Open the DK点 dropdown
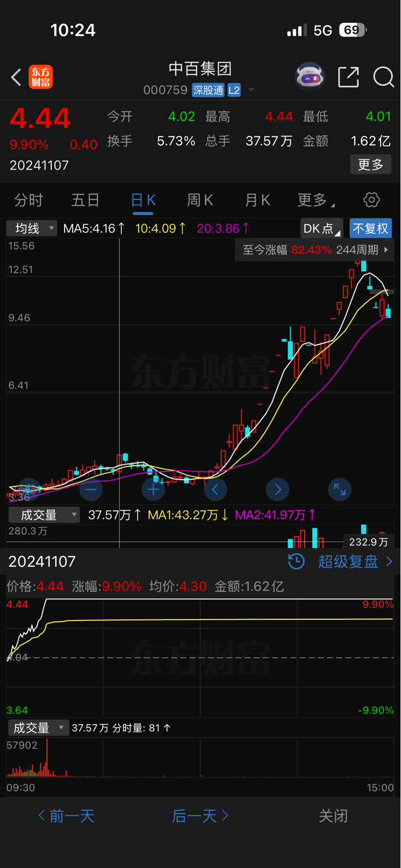This screenshot has height=868, width=401. pyautogui.click(x=322, y=228)
